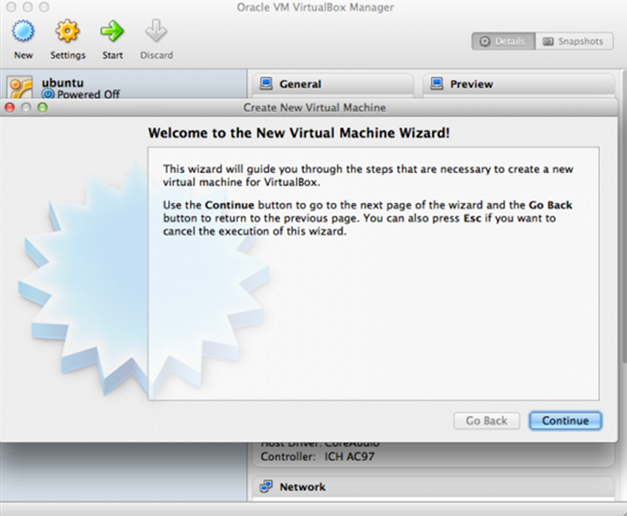Screen dimensions: 627x516
Task: Click the Network section icon
Action: click(x=266, y=487)
